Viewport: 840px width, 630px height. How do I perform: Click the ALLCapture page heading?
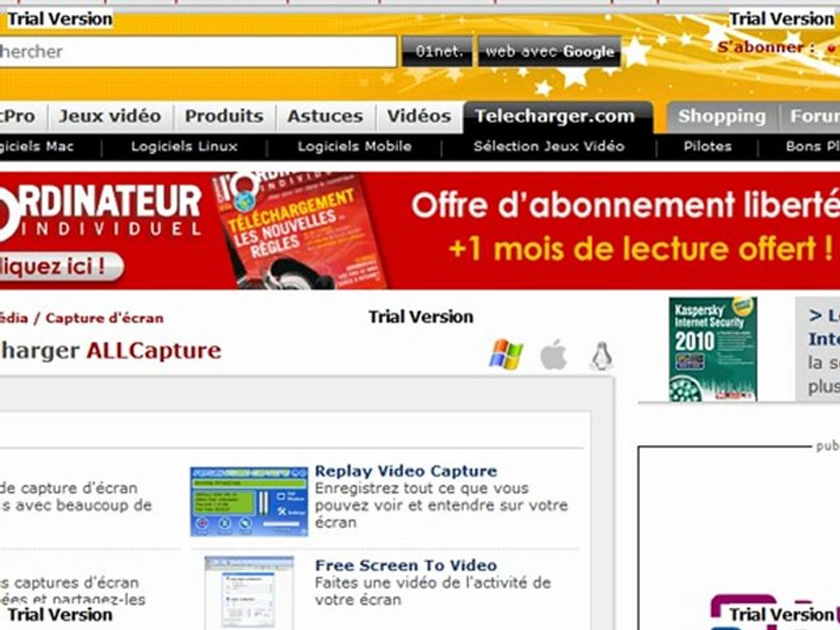pos(154,352)
